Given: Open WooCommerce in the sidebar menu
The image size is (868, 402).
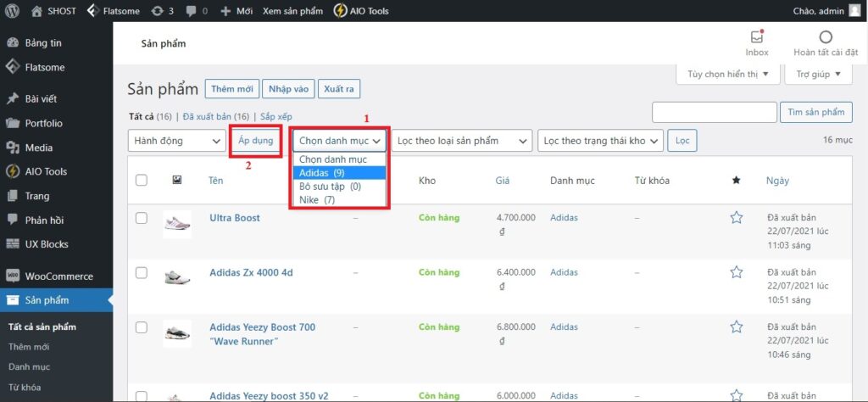Looking at the screenshot, I should [x=58, y=276].
